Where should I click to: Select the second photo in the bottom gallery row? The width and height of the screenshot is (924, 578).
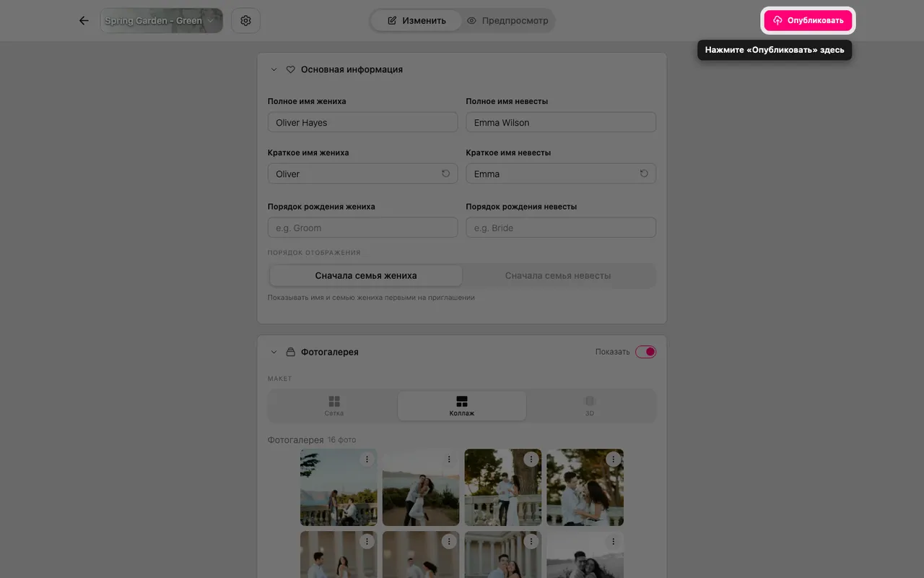pos(421,555)
